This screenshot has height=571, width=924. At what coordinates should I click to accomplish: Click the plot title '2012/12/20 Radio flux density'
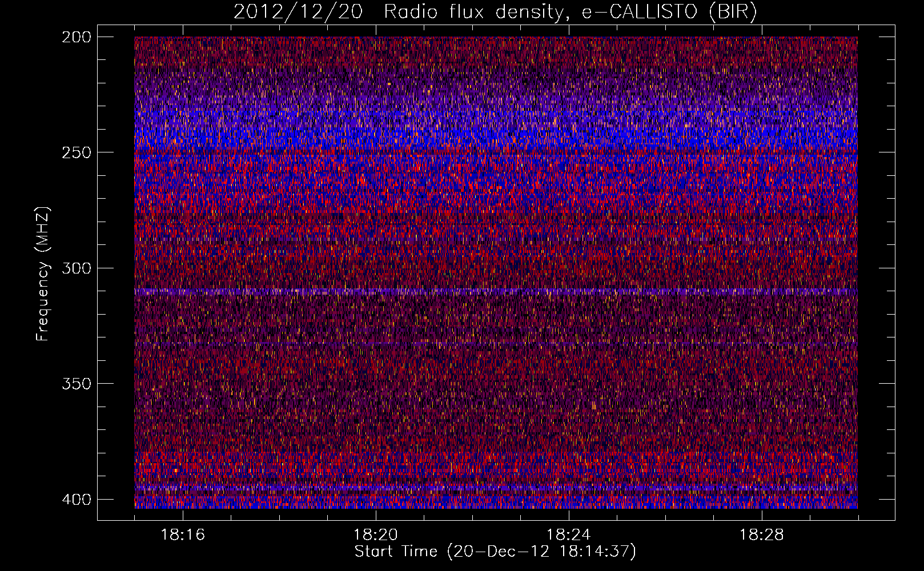495,11
